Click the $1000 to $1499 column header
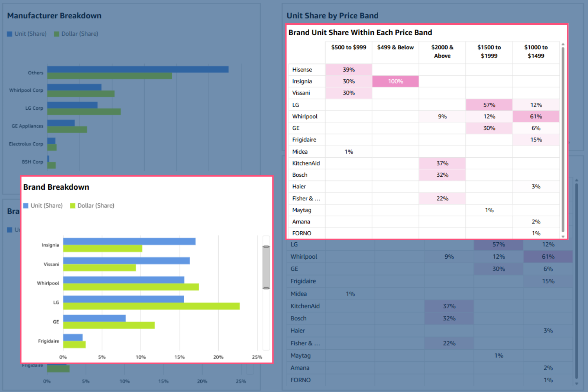The height and width of the screenshot is (392, 588). pyautogui.click(x=536, y=51)
